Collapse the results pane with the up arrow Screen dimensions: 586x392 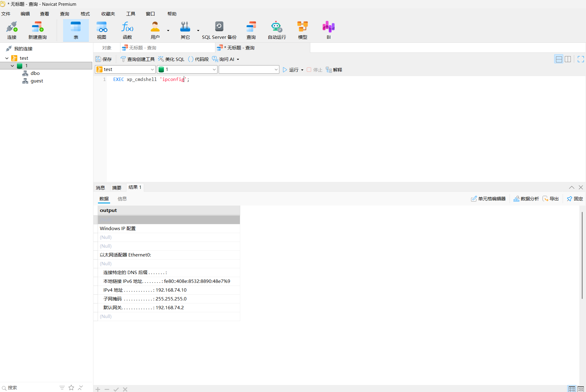click(571, 187)
